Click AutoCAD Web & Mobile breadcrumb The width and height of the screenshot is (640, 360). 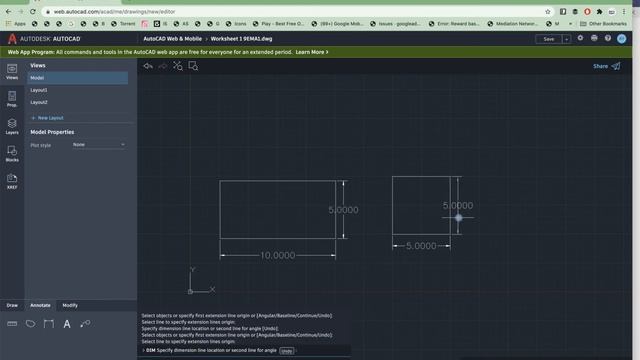pyautogui.click(x=172, y=39)
